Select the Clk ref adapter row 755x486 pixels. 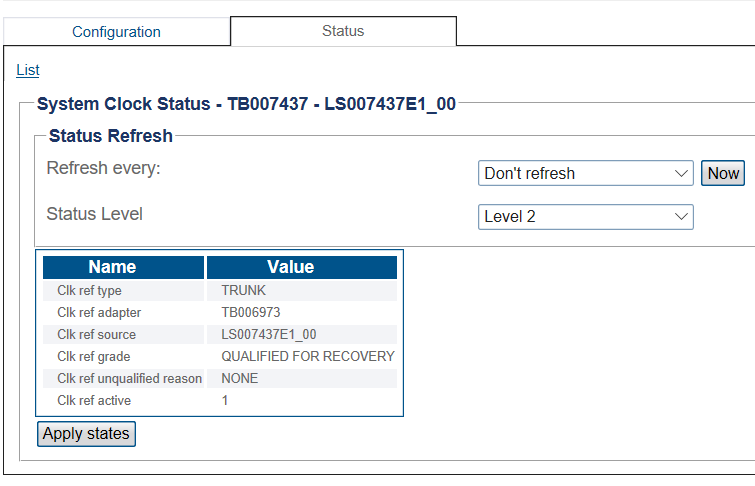(220, 313)
